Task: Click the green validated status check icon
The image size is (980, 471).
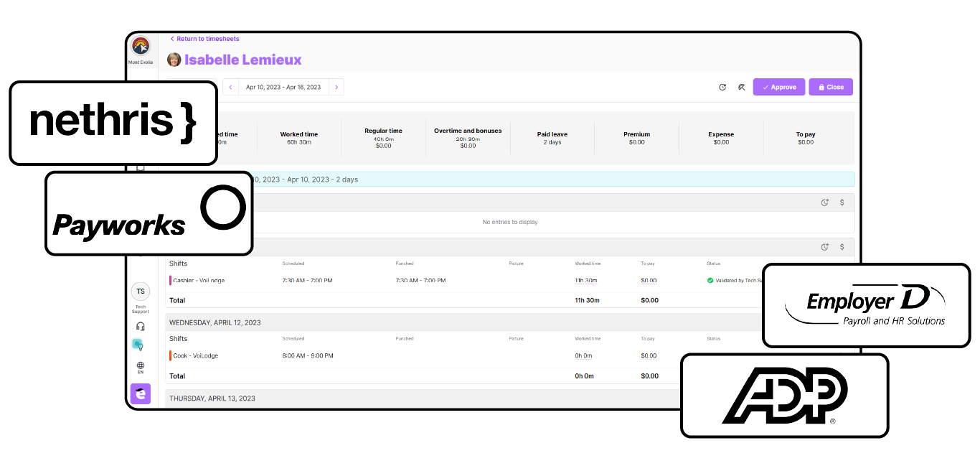Action: click(710, 281)
